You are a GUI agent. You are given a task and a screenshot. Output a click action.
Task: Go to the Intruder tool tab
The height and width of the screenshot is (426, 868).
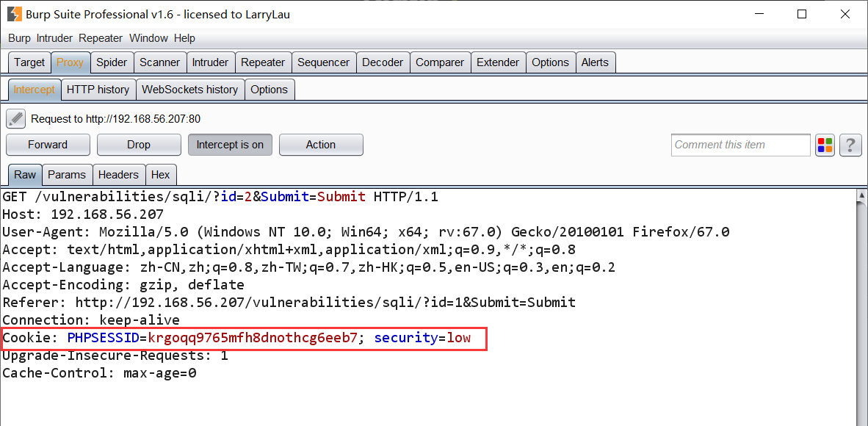pos(210,62)
